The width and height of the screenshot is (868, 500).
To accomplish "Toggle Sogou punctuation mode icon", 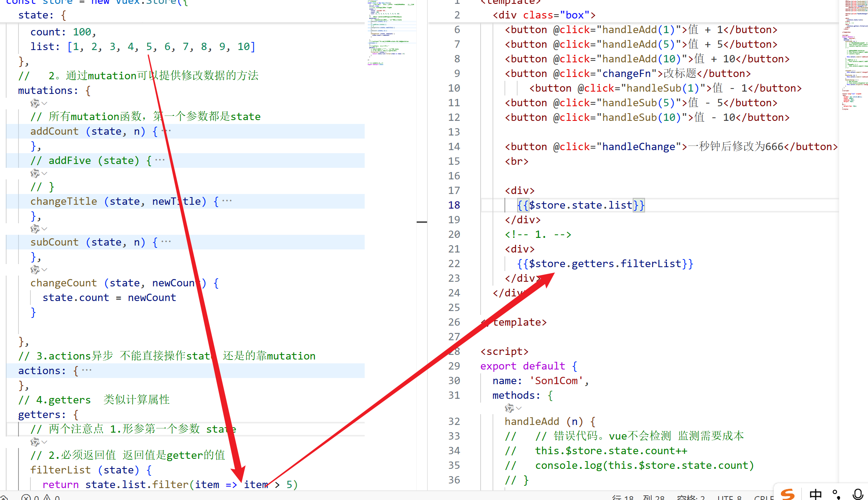I will pos(836,494).
